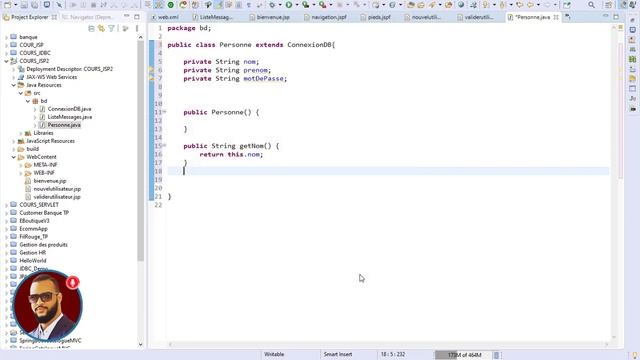The width and height of the screenshot is (640, 360).
Task: Collapse the WebContent folder
Action: click(x=13, y=157)
